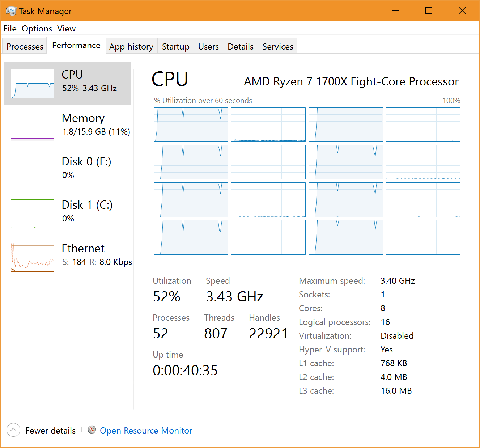Click the threads count 807
The width and height of the screenshot is (480, 448).
pyautogui.click(x=216, y=333)
